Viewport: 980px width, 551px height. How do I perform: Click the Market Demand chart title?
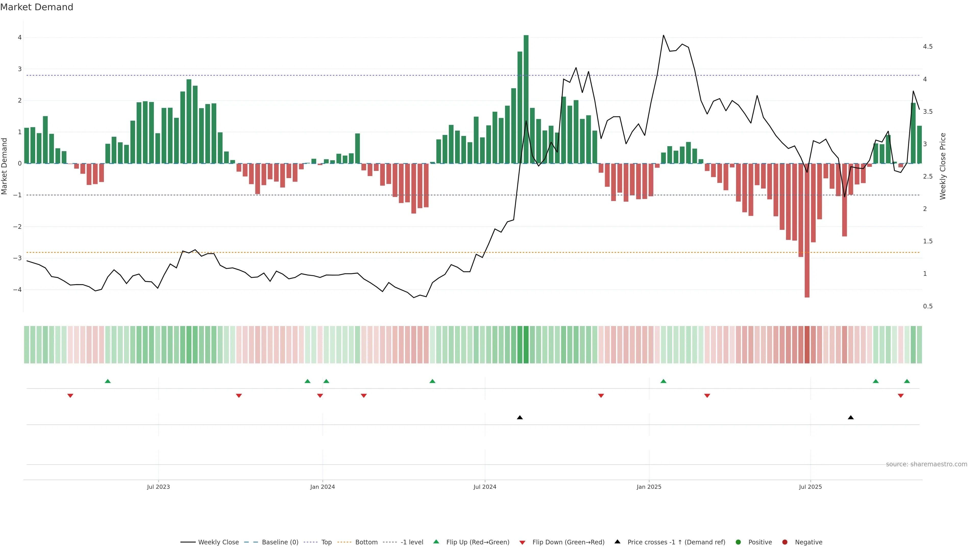click(x=37, y=7)
